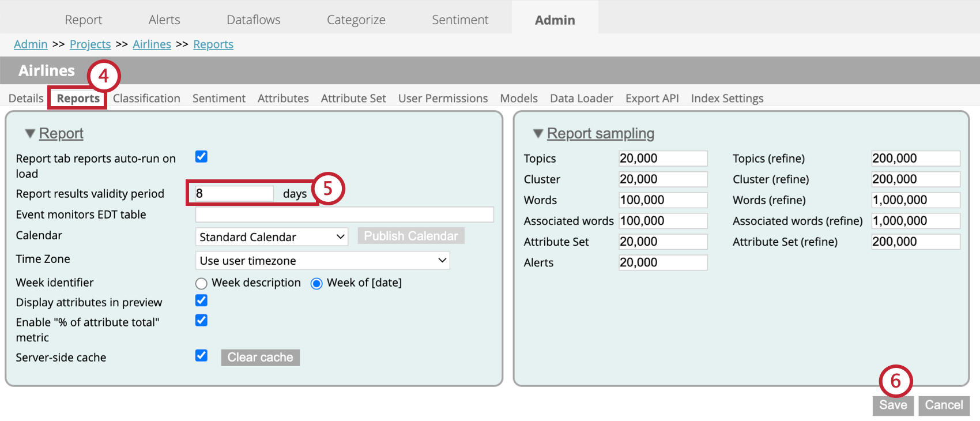
Task: Click the Cancel button
Action: pos(944,405)
